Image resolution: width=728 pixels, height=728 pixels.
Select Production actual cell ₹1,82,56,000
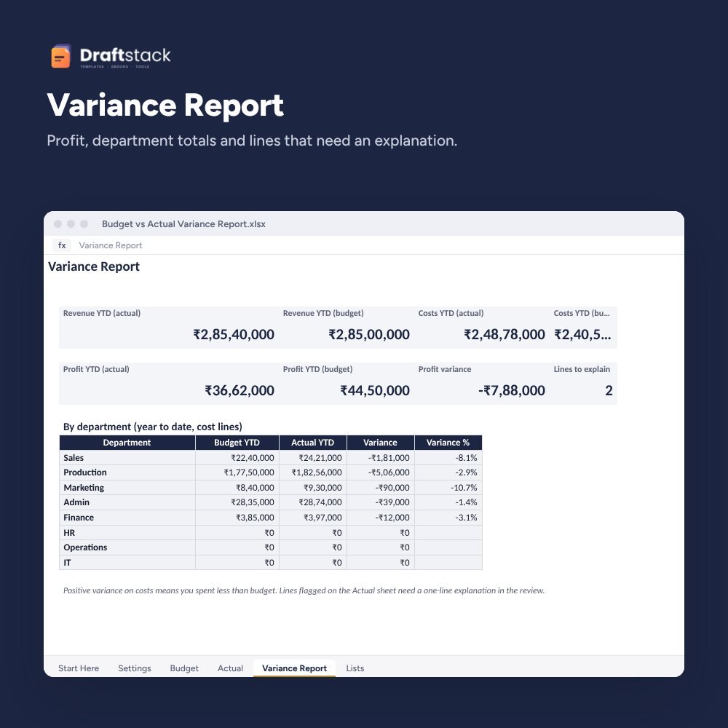(x=313, y=472)
